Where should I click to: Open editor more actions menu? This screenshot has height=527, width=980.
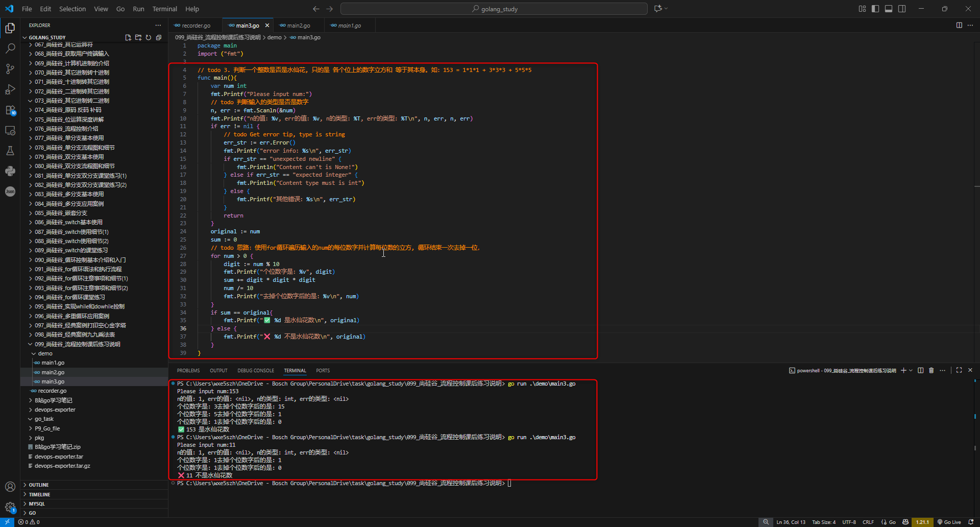point(970,25)
